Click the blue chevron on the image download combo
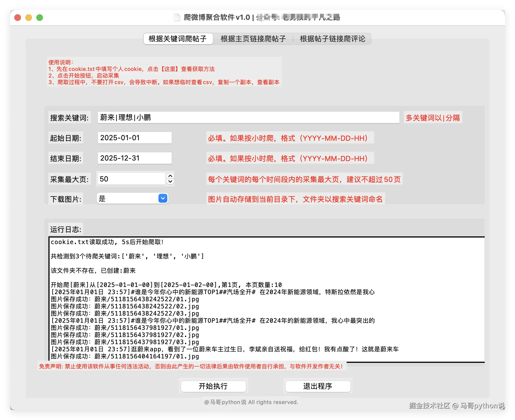The image size is (515, 420). [163, 198]
